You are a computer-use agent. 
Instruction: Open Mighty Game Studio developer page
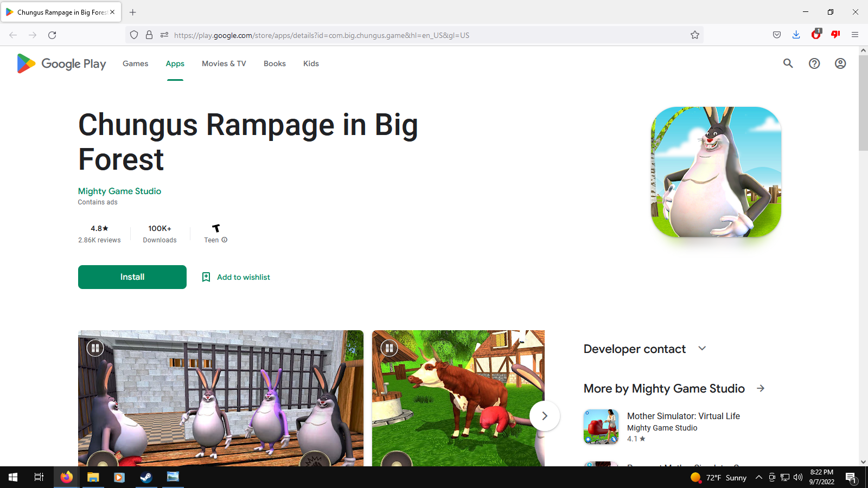[119, 191]
